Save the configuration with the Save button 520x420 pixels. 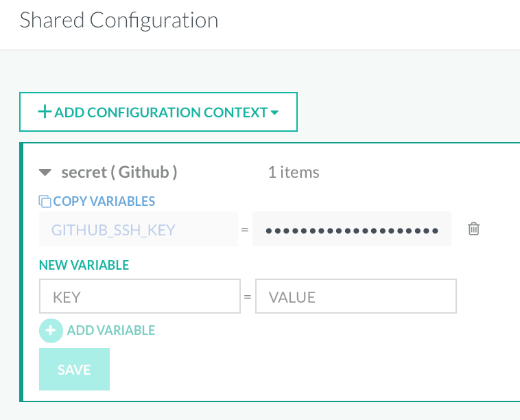pyautogui.click(x=74, y=369)
